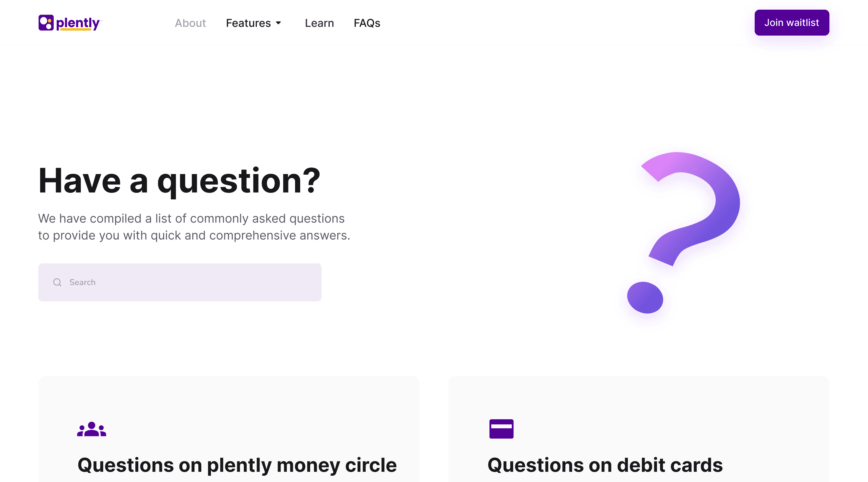Open the About page
The image size is (868, 482).
190,23
